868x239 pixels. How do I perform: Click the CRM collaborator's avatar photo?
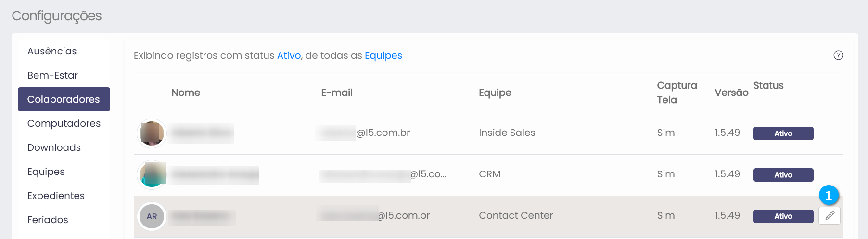point(152,174)
